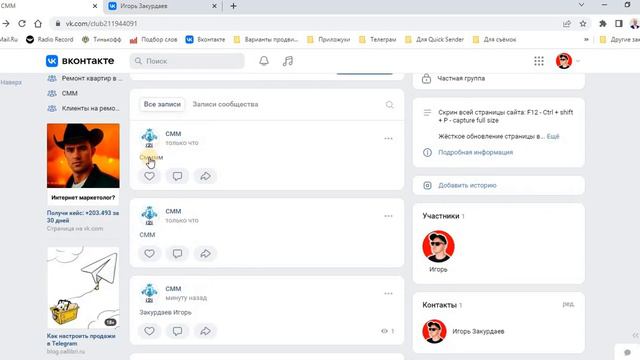Comment on the top СММ post
This screenshot has width=640, height=360.
pyautogui.click(x=177, y=176)
